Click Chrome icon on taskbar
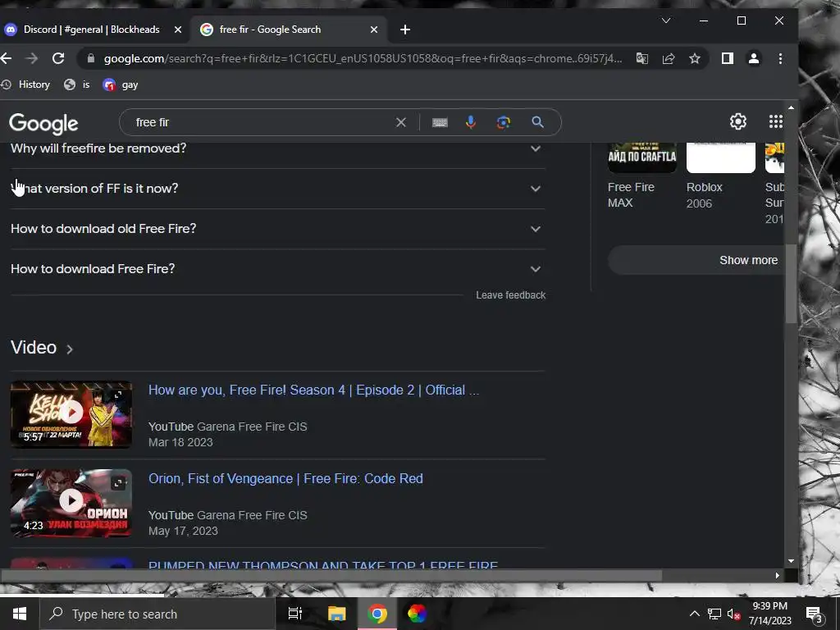 tap(377, 614)
